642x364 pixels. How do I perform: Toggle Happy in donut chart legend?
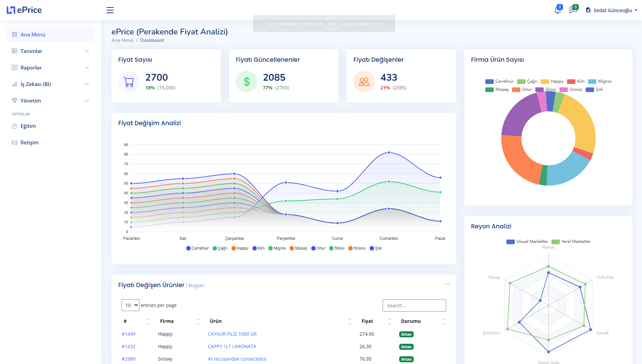coord(552,81)
